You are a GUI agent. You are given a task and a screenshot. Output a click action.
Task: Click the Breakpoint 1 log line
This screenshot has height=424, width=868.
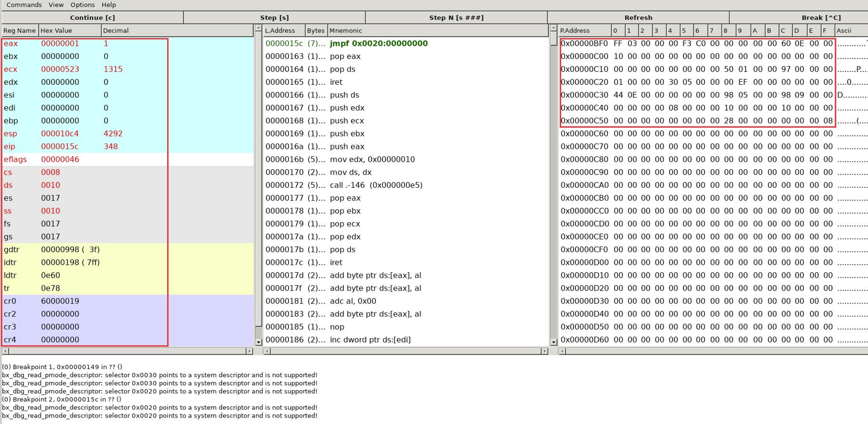62,367
